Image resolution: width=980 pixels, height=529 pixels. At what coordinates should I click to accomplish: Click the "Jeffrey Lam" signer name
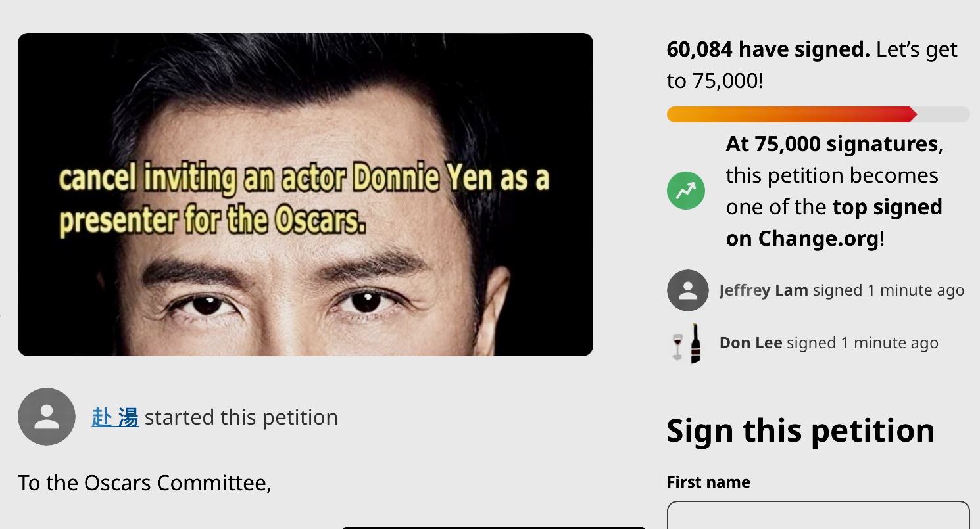pos(763,290)
